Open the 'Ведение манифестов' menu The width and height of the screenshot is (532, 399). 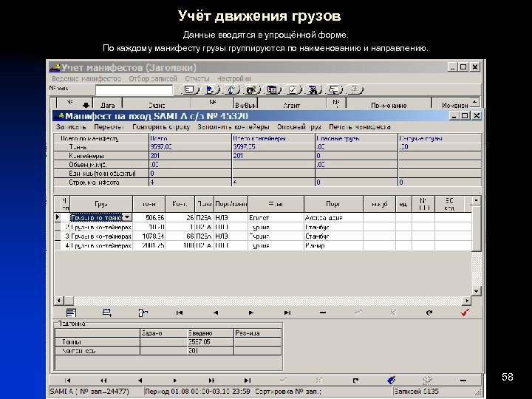point(86,78)
